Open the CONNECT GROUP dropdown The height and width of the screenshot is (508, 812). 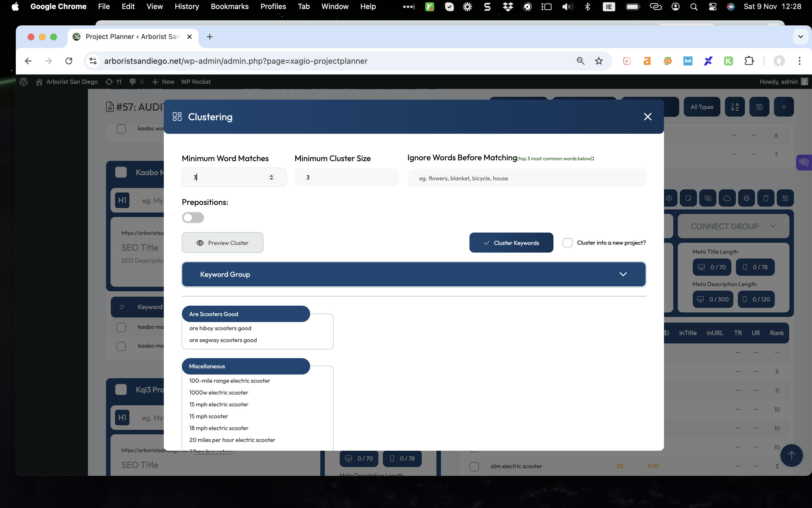[733, 226]
